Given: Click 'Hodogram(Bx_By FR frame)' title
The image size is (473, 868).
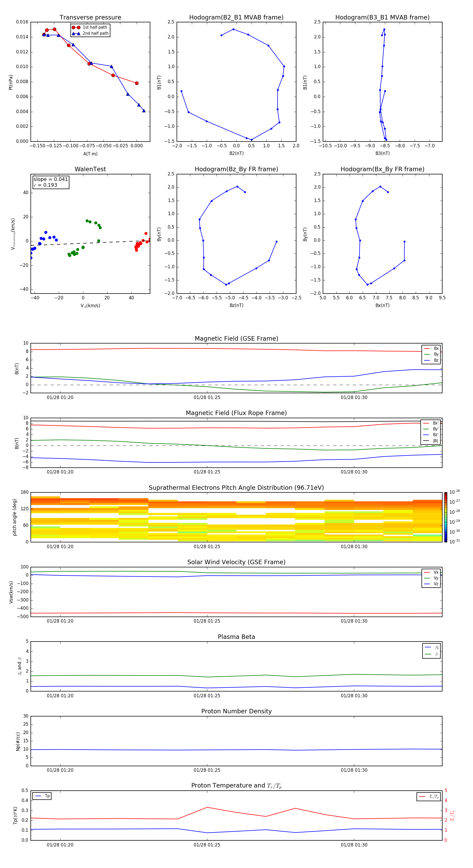Looking at the screenshot, I should point(382,169).
